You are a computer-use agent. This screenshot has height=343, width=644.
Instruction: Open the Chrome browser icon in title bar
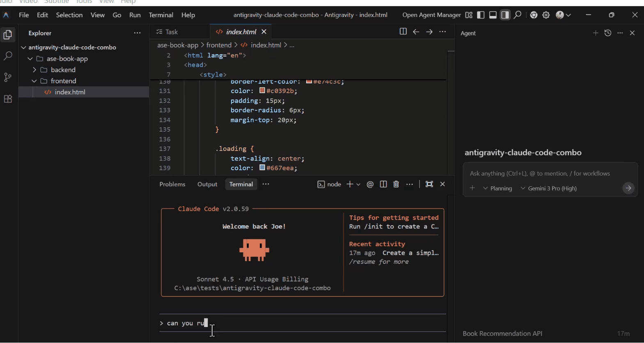coord(534,15)
